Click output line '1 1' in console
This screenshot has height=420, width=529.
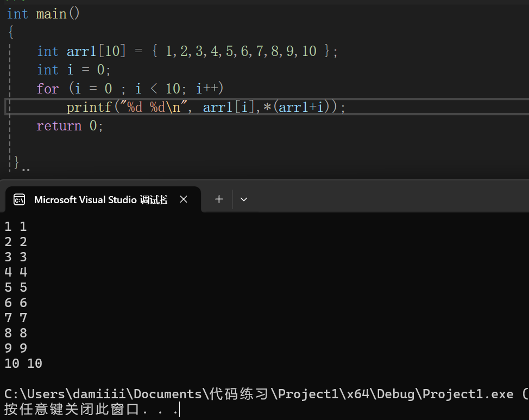point(16,227)
